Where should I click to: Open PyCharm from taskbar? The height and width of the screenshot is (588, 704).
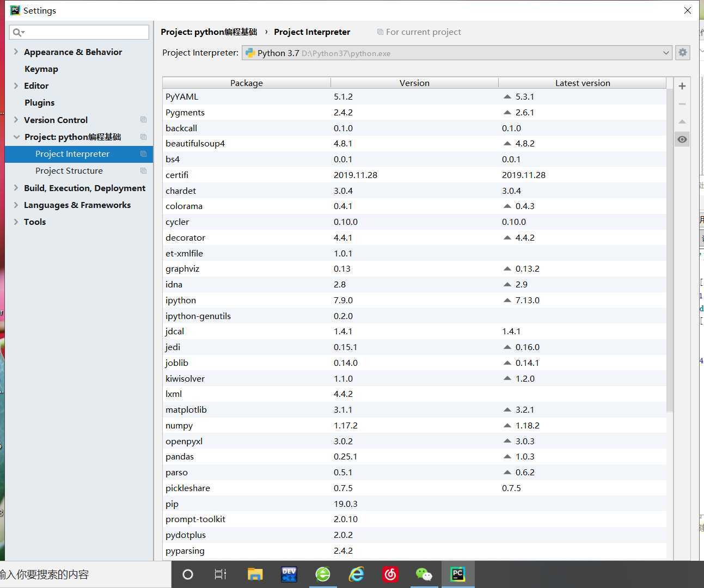click(x=458, y=574)
